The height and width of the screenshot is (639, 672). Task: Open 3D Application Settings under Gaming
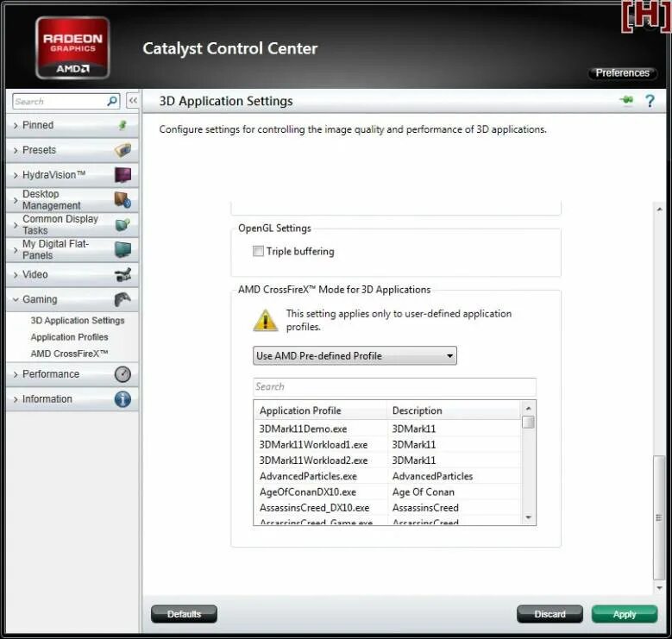click(77, 320)
